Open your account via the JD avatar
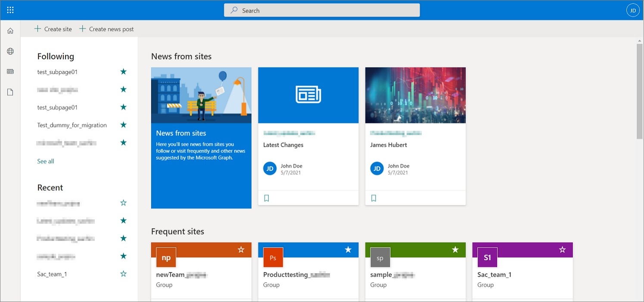 (632, 9)
